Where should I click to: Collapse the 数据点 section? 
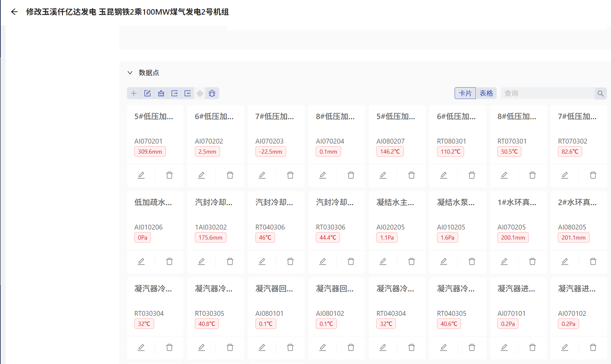click(130, 73)
